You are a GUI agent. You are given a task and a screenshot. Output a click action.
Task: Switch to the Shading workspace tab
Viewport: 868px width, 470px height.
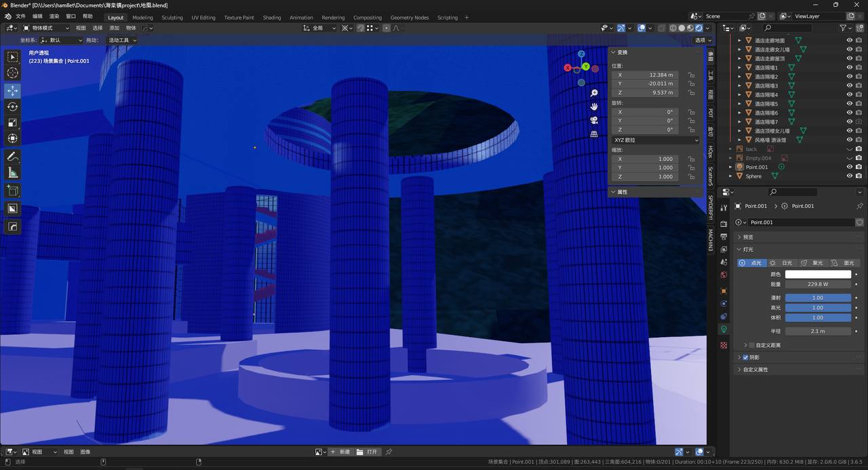[271, 18]
